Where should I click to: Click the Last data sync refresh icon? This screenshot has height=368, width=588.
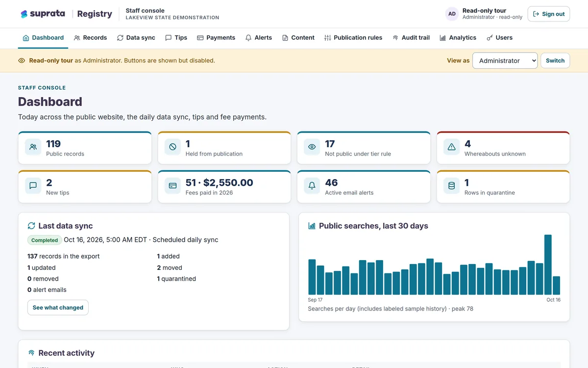click(31, 226)
